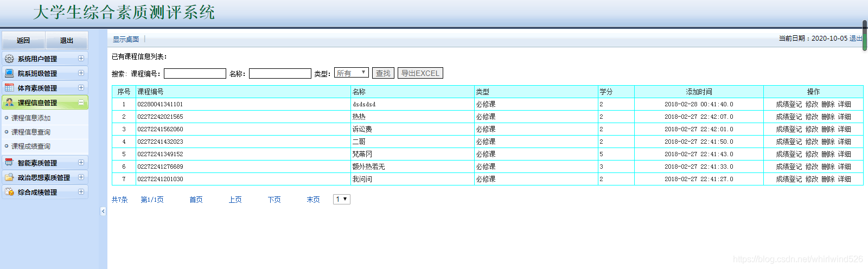Go to 首页 pagination link

pyautogui.click(x=196, y=200)
